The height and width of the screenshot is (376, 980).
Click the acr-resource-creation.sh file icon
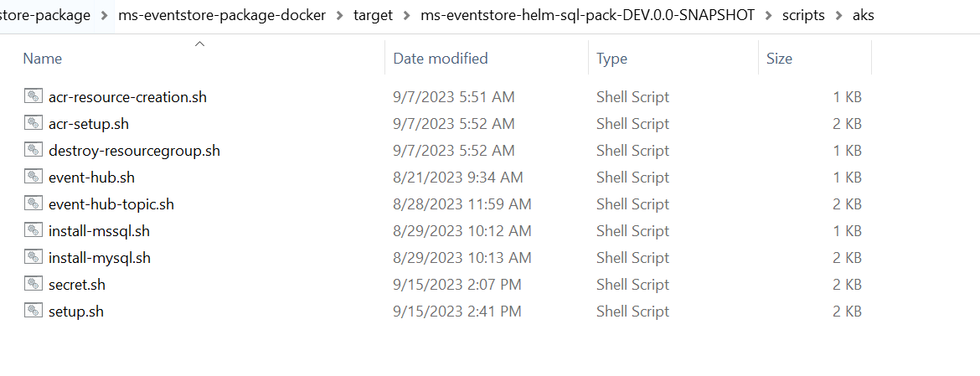34,96
